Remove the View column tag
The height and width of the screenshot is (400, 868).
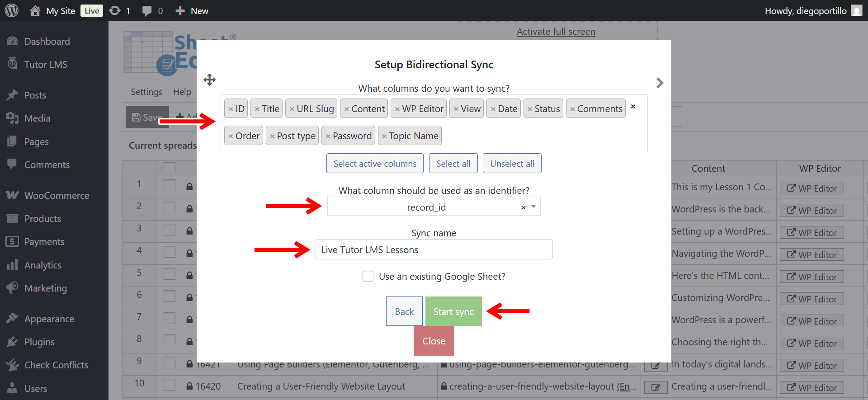click(x=456, y=109)
